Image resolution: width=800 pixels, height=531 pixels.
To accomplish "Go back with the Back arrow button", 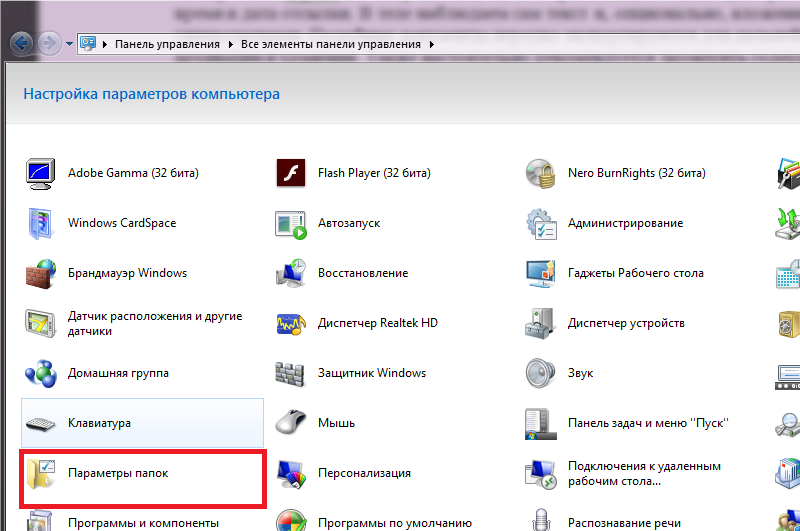I will coord(21,44).
